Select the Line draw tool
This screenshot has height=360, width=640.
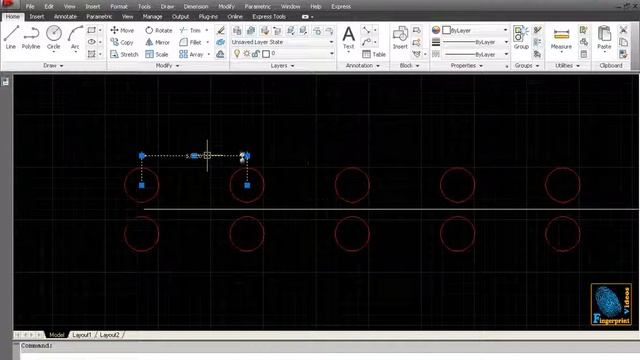(x=11, y=37)
